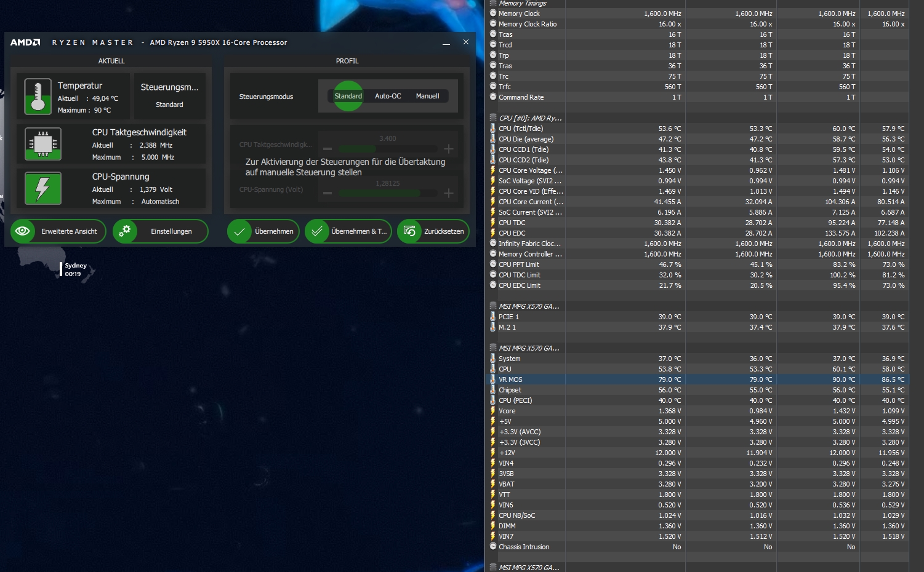Select the SoC Voltage (SVI2 ... row
Screen dimensions: 924x572
[x=699, y=181]
